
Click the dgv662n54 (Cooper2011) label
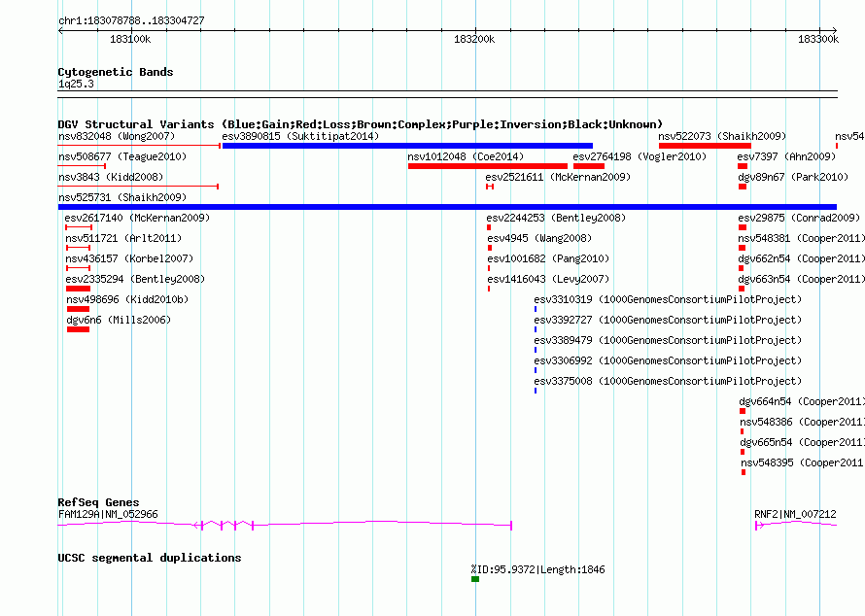point(801,258)
